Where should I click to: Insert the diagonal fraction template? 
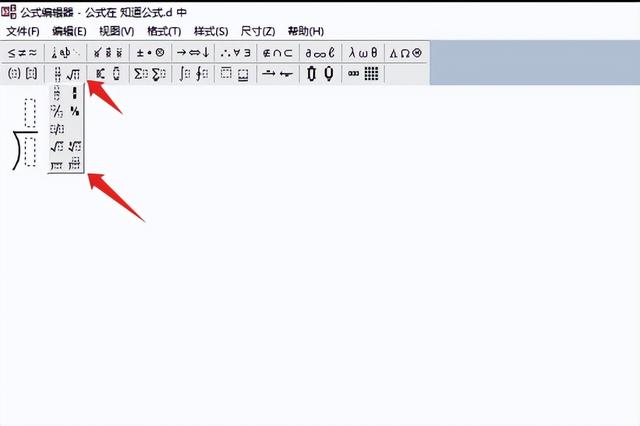(x=57, y=111)
